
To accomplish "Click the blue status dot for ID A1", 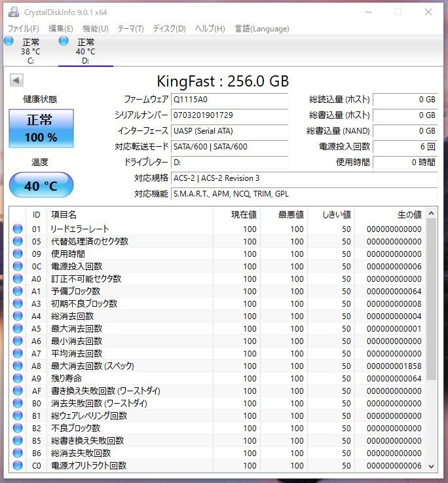I will (18, 291).
